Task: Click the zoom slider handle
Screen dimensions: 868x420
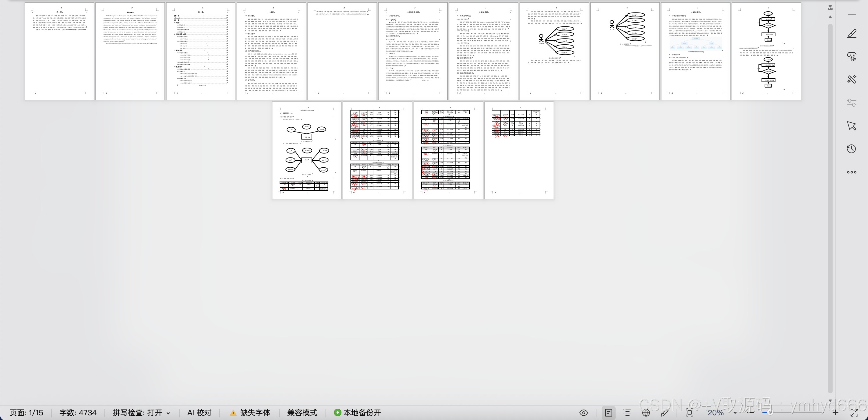Action: point(770,413)
